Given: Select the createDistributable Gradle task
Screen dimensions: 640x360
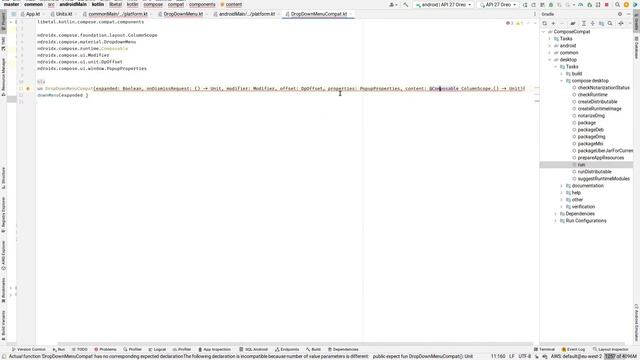Looking at the screenshot, I should [x=597, y=102].
